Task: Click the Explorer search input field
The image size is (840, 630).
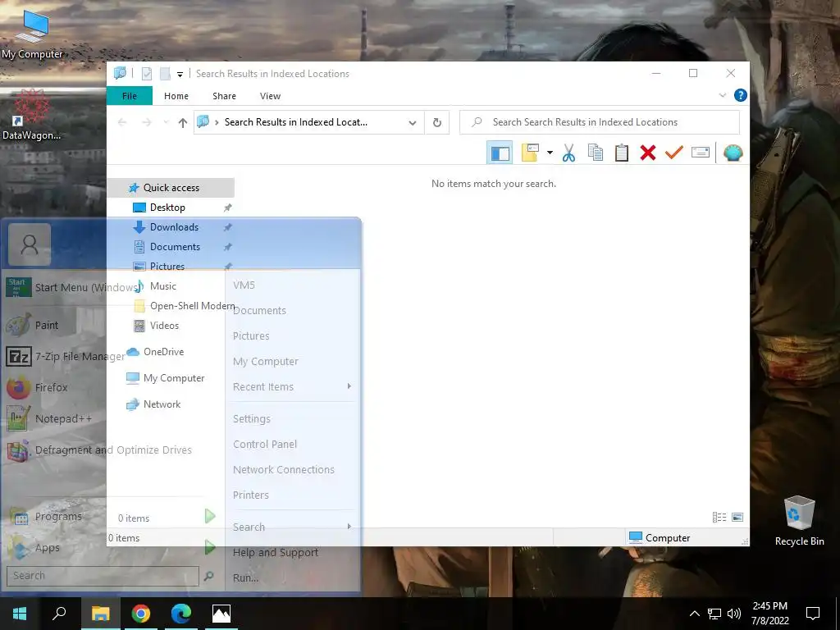Action: click(600, 122)
